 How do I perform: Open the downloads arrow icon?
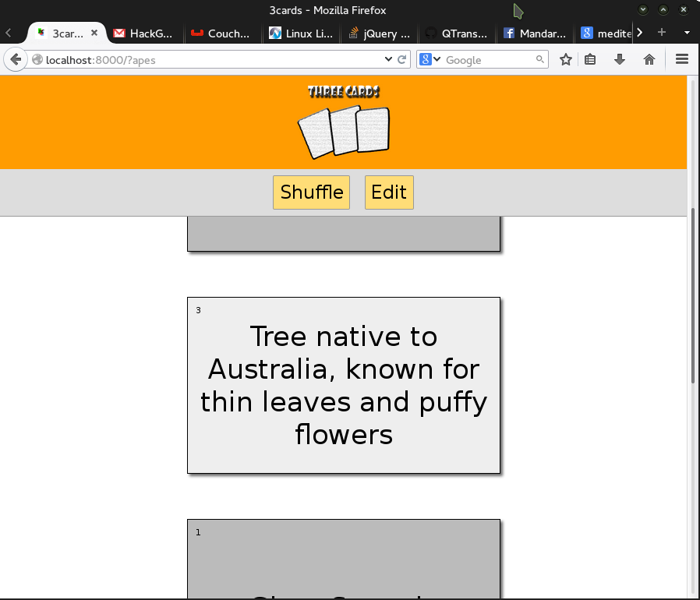pyautogui.click(x=620, y=59)
